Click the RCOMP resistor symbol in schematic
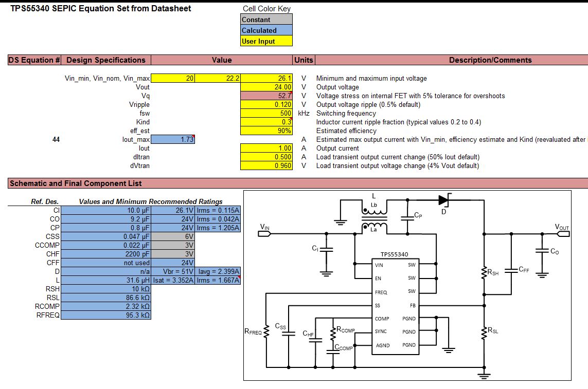The image size is (588, 389). tap(333, 334)
